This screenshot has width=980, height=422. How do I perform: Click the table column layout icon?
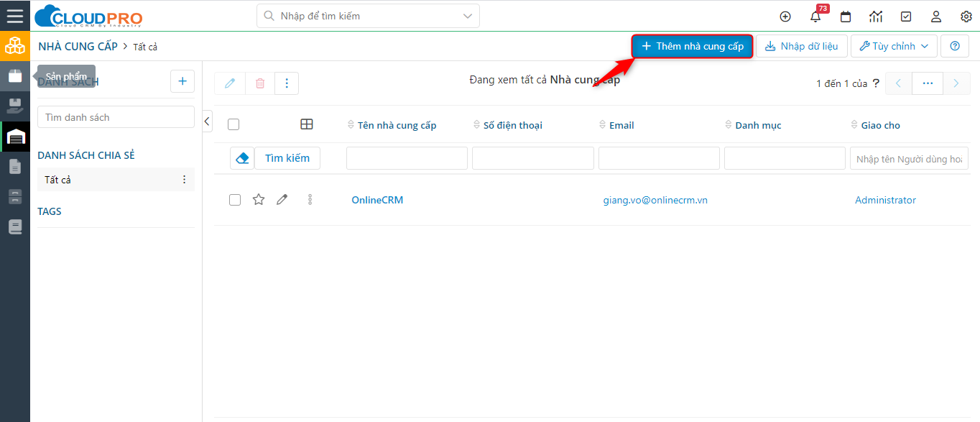[x=307, y=124]
